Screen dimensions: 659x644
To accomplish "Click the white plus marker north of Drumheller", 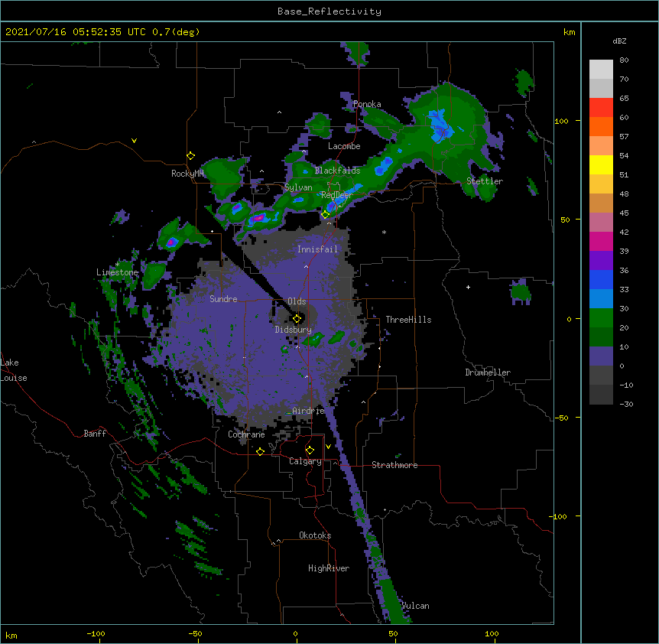I will [x=468, y=287].
